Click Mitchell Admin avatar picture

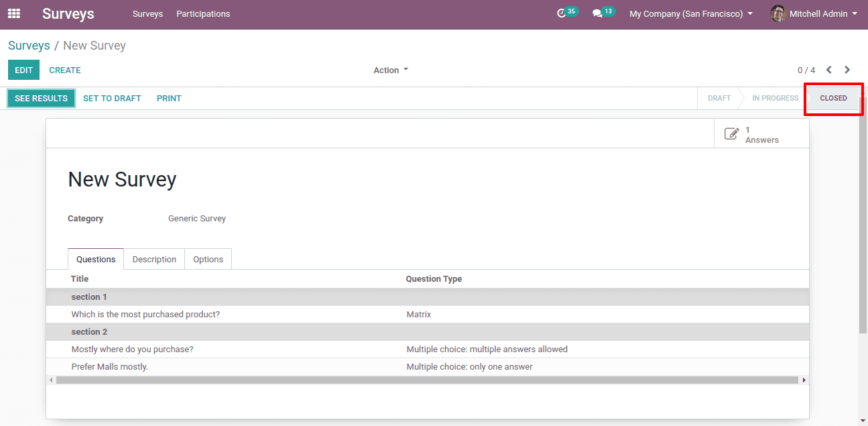click(778, 13)
